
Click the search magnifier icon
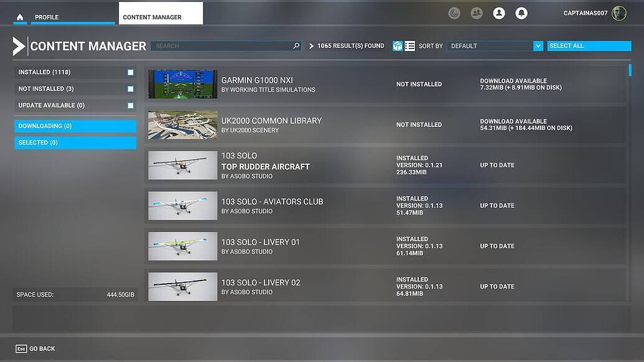tap(296, 46)
